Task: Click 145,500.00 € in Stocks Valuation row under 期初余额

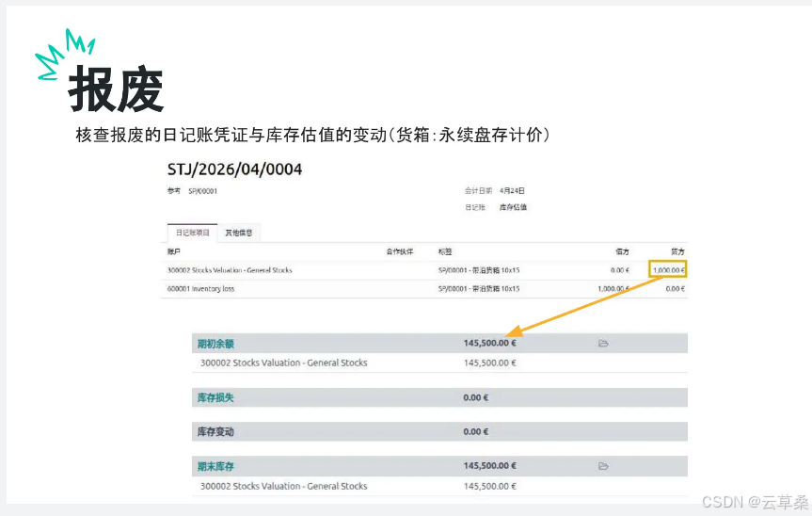Action: click(489, 363)
